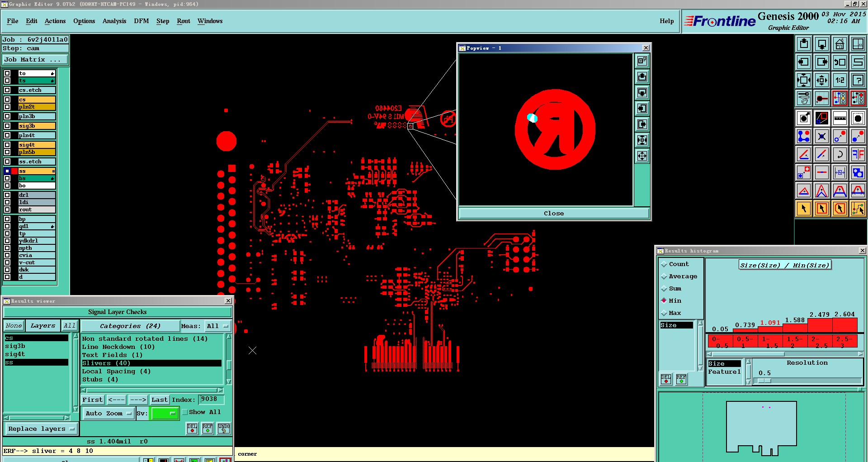Click the zoom out shrink icon
The width and height of the screenshot is (868, 462).
(x=822, y=80)
